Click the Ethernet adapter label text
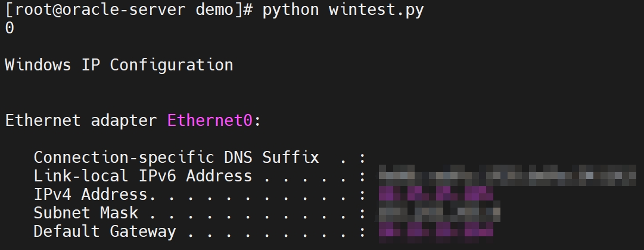This screenshot has width=644, height=250. click(80, 120)
